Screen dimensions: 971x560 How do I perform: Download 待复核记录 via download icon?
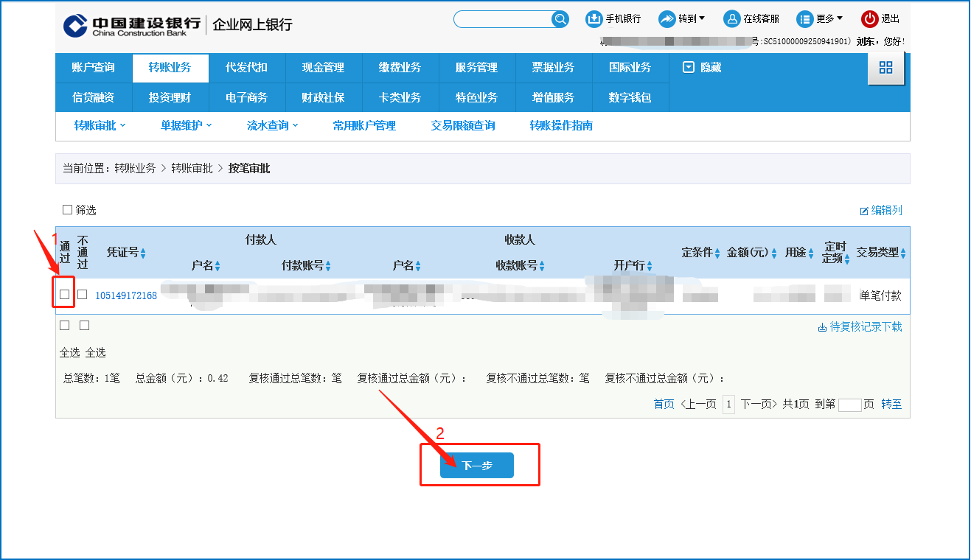[822, 327]
